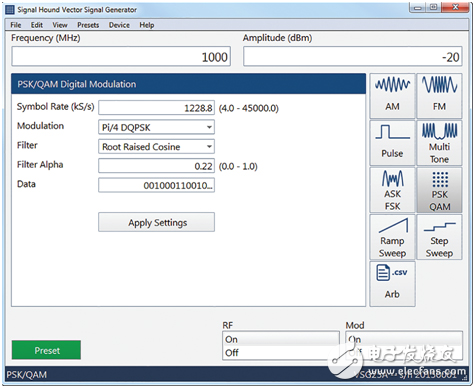Open the View menu

point(60,25)
